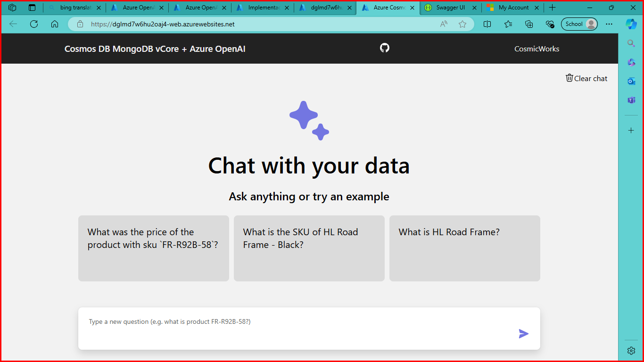Click the send message arrow icon
The height and width of the screenshot is (362, 644).
523,334
